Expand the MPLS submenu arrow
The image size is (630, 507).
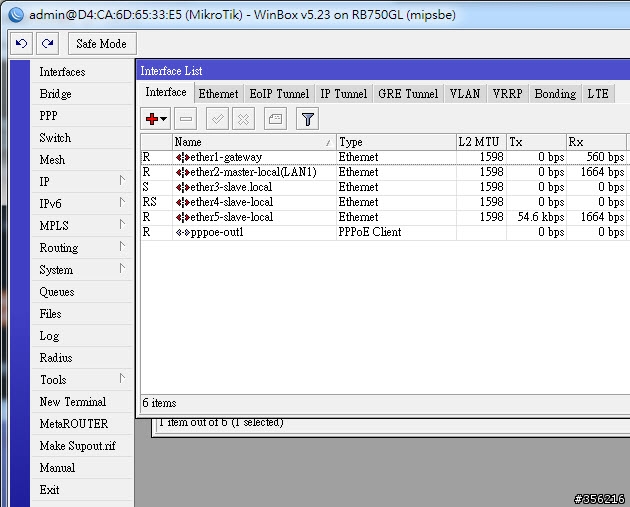[123, 225]
